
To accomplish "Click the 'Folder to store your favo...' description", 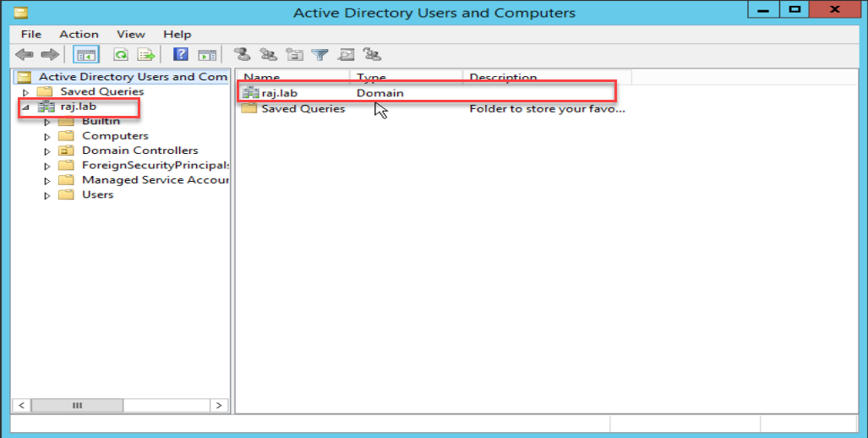I will tap(548, 109).
